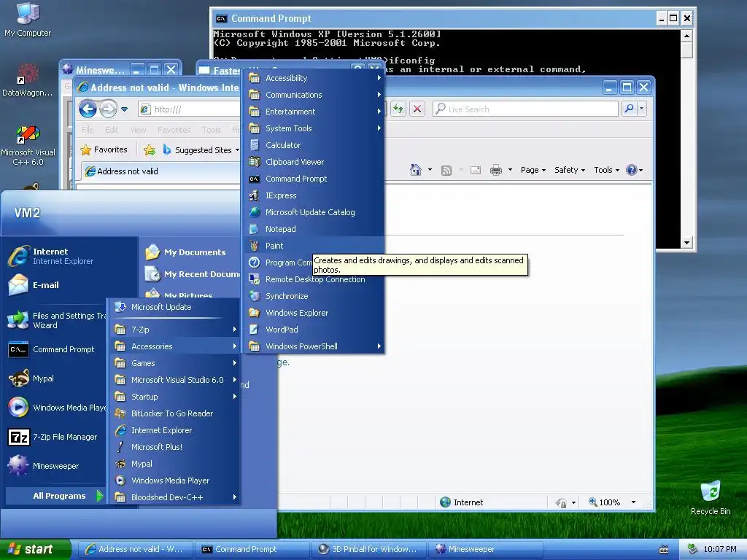Click Mypal icon in All Programs list
The image size is (747, 560).
coord(120,464)
